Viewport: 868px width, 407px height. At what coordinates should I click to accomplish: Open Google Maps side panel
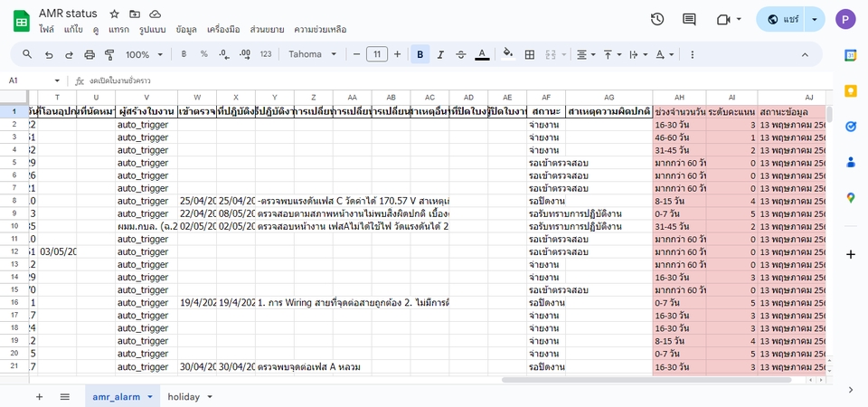tap(851, 198)
